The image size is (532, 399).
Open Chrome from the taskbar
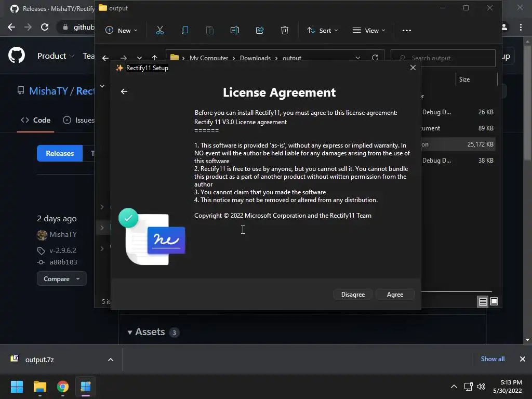[63, 387]
